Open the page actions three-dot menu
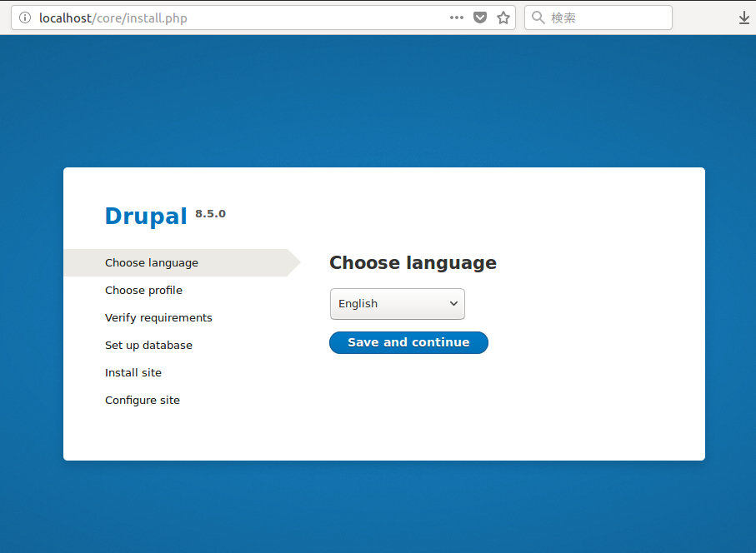Image resolution: width=756 pixels, height=553 pixels. [x=456, y=17]
